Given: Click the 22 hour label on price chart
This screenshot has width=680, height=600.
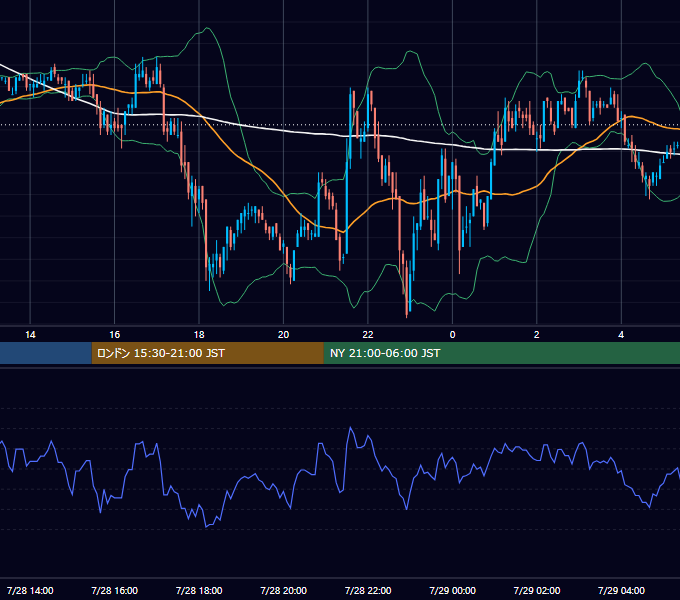Looking at the screenshot, I should click(368, 335).
